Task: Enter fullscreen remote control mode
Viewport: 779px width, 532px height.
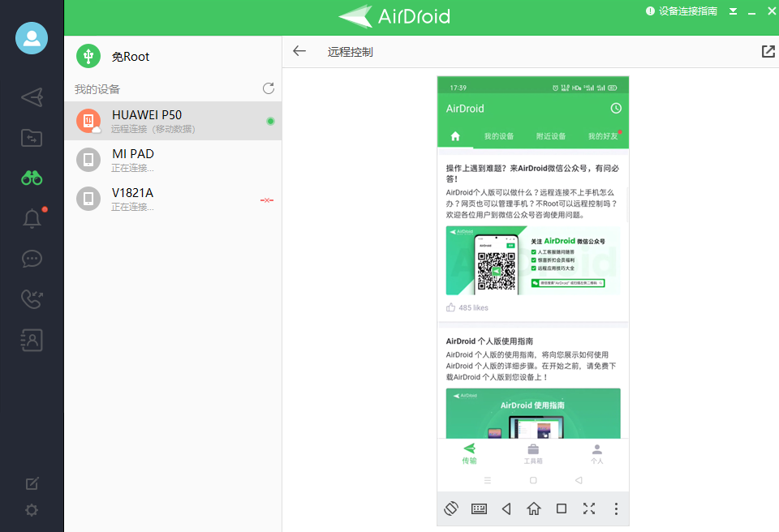Action: click(589, 508)
